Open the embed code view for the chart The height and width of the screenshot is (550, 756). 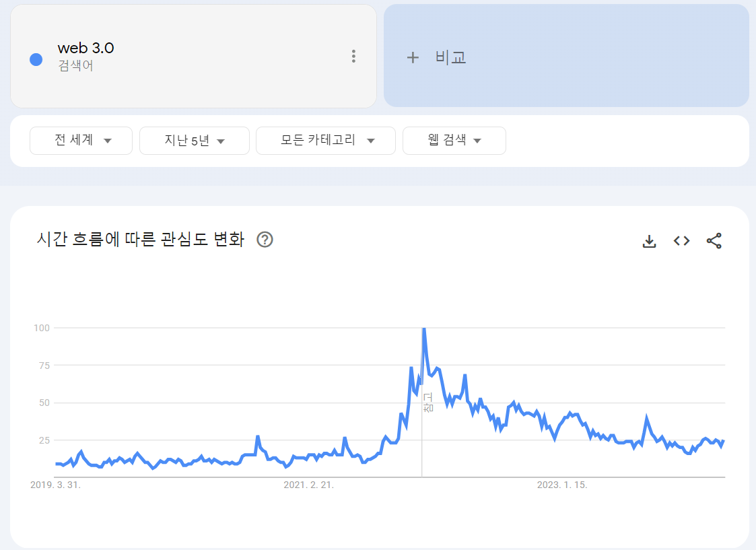pyautogui.click(x=681, y=240)
